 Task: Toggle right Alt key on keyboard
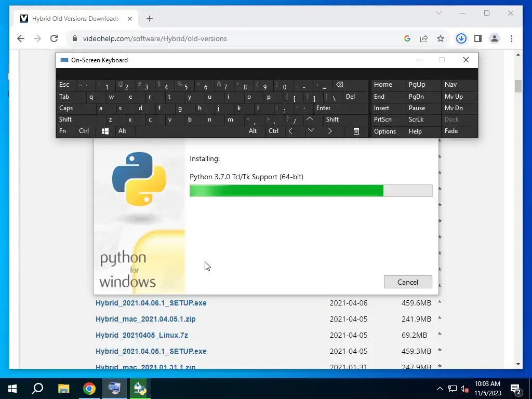click(x=255, y=131)
